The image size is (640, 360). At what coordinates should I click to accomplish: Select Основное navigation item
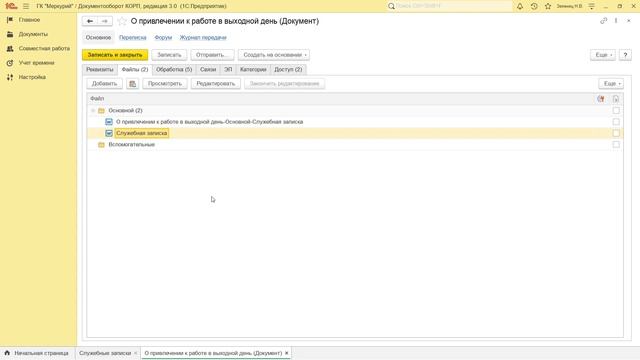click(98, 38)
